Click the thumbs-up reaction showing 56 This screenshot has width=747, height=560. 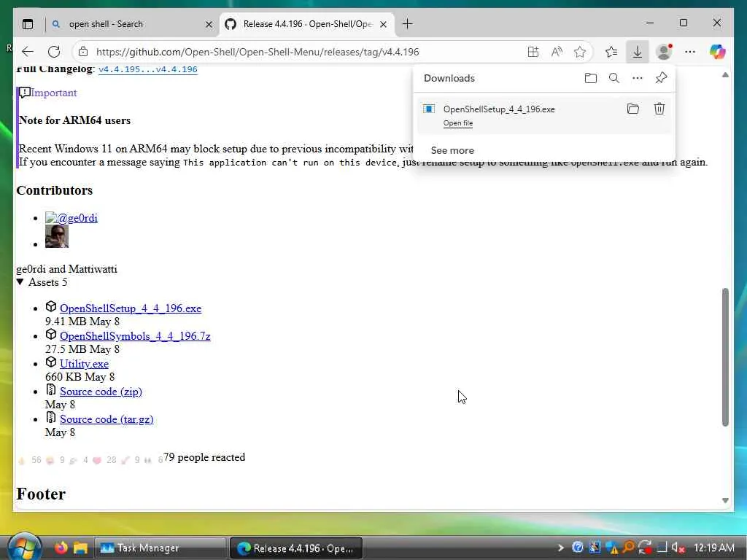coord(29,460)
